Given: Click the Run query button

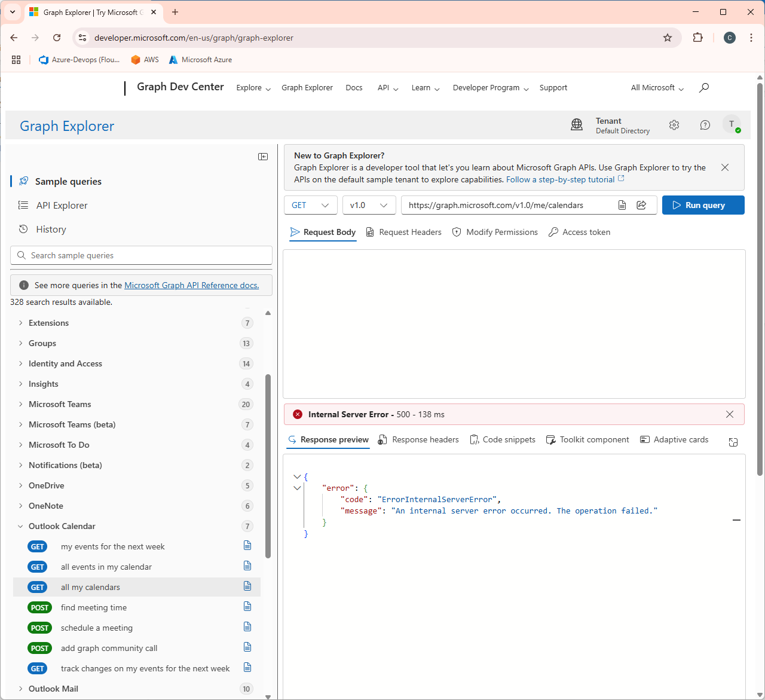Looking at the screenshot, I should [x=703, y=205].
